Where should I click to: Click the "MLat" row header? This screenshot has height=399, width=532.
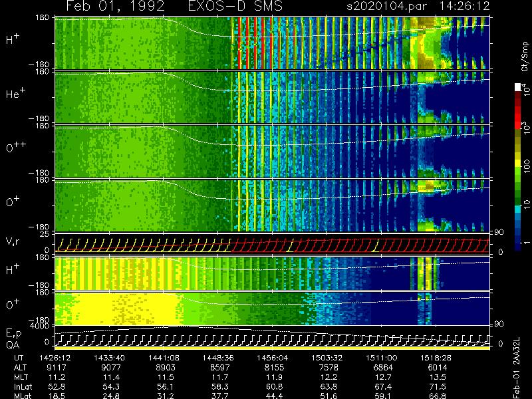tap(23, 396)
